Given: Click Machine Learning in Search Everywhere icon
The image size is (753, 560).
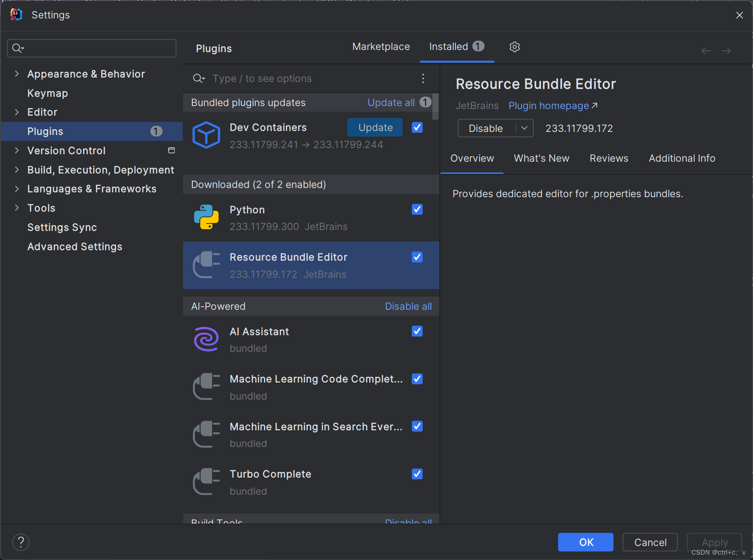Looking at the screenshot, I should point(206,434).
